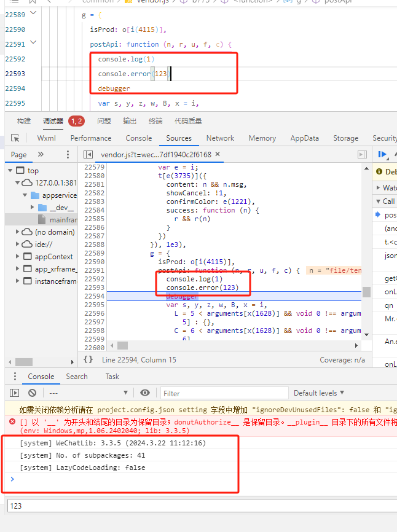Toggle live expression eye icon
Screen dimensions: 397x532
[x=145, y=393]
